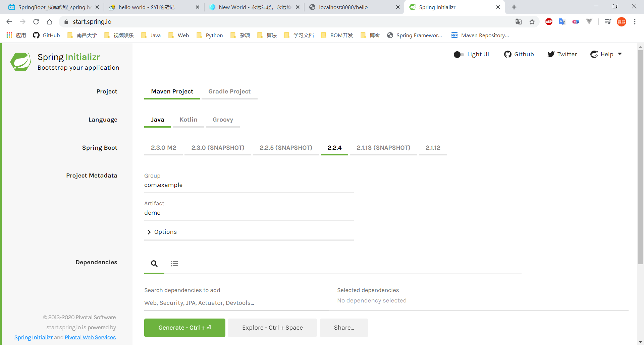
Task: Expand the Help dropdown menu
Action: point(606,54)
